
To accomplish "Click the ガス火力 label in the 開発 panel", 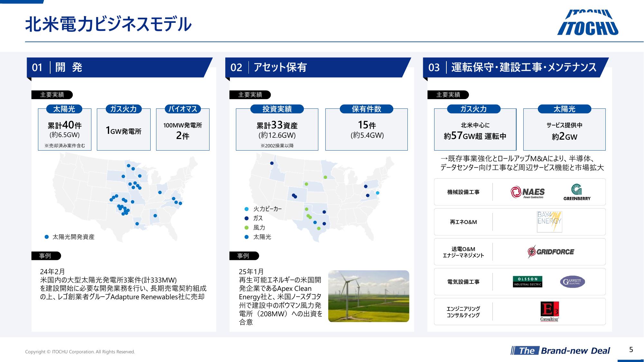I will tap(124, 109).
